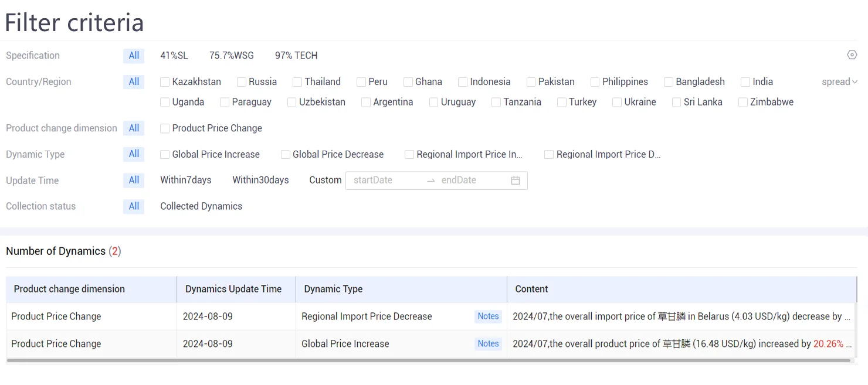The image size is (868, 385).
Task: Click the arrow between startDate and endDate
Action: [431, 180]
